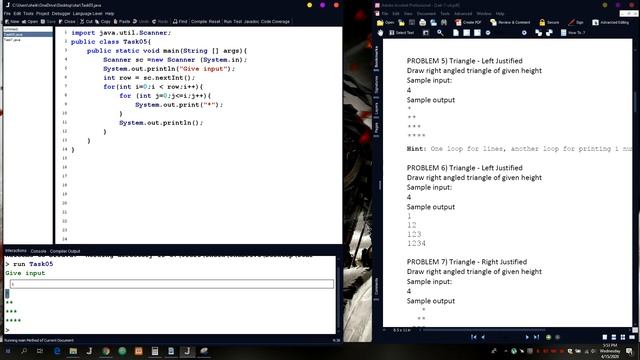Image resolution: width=640 pixels, height=360 pixels.
Task: Select Task05.java in the file list
Action: (x=28, y=35)
